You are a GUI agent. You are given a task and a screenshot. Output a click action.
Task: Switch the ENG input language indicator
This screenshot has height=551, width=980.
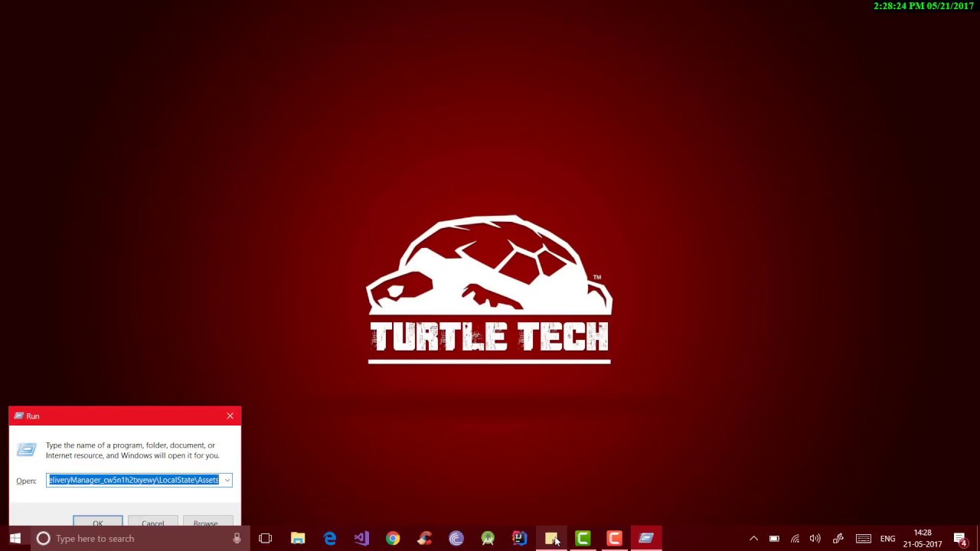tap(887, 539)
